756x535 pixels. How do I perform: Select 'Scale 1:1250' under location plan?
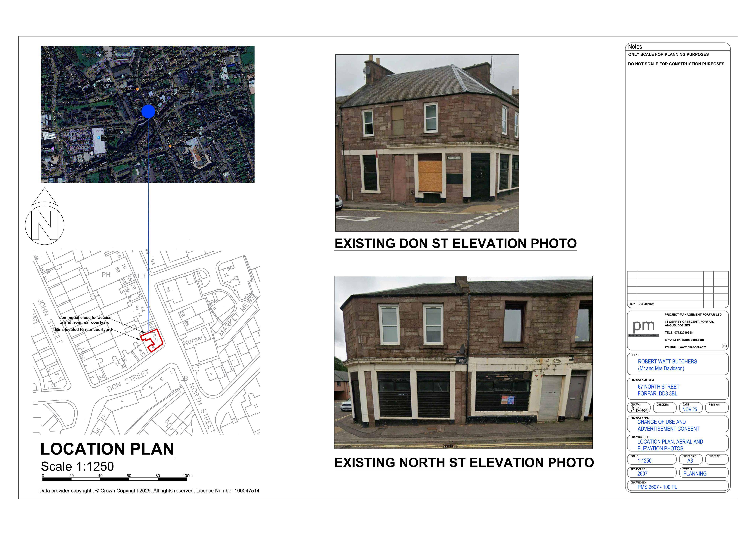[x=77, y=466]
